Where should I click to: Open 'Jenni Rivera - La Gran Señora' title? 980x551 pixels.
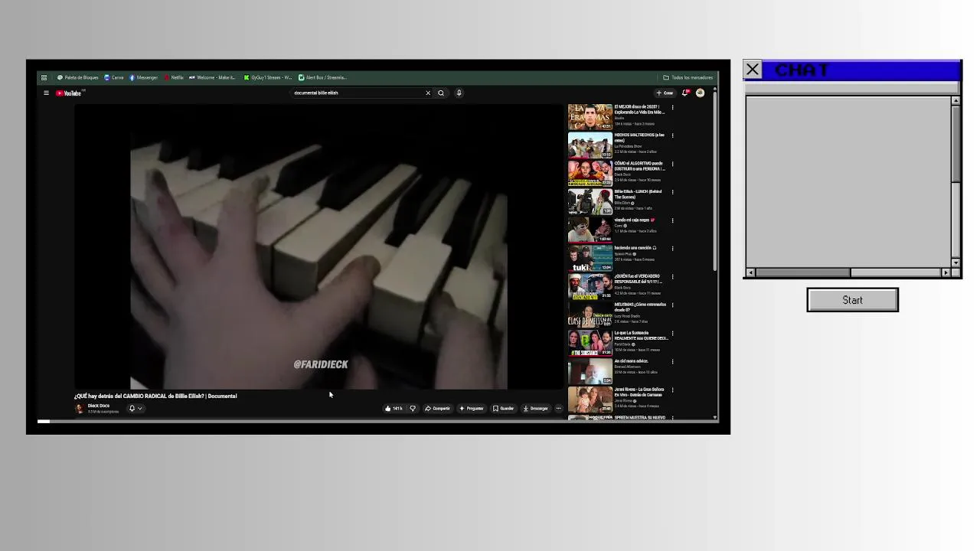click(639, 392)
